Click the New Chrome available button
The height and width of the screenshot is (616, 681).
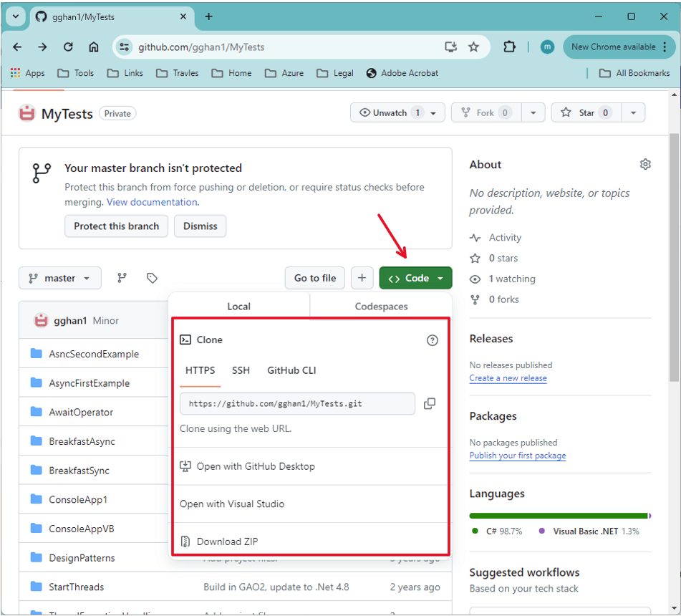coord(619,47)
